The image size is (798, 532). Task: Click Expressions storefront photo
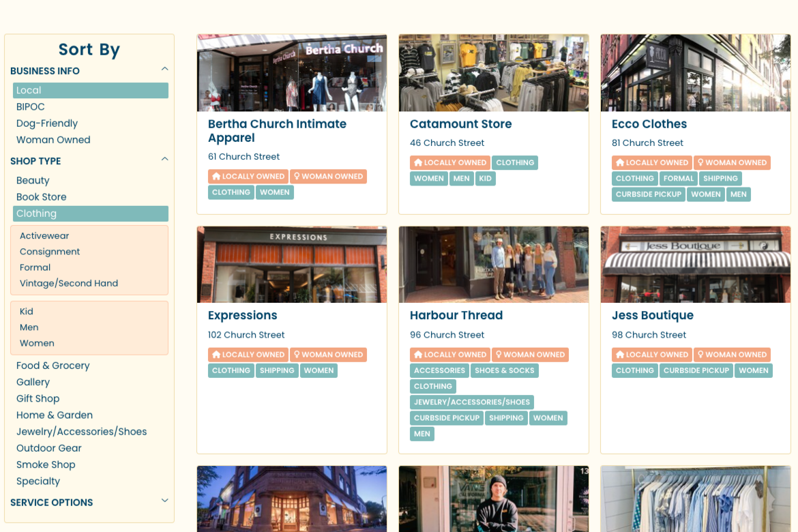click(x=292, y=265)
